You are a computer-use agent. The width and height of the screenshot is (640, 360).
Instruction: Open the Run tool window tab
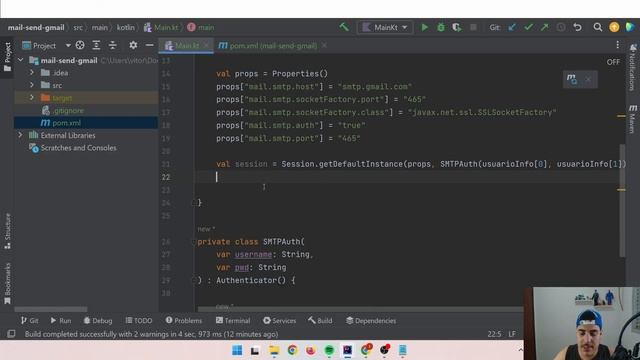[60, 321]
